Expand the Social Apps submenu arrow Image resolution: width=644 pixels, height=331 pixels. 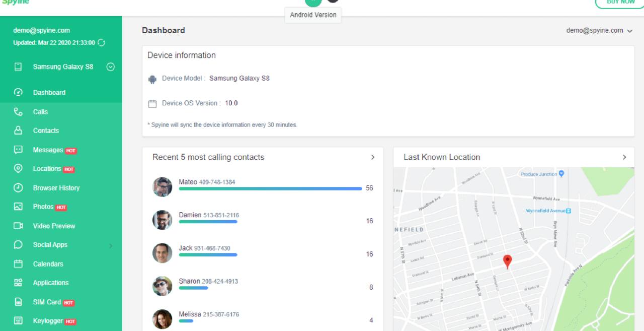(x=111, y=245)
